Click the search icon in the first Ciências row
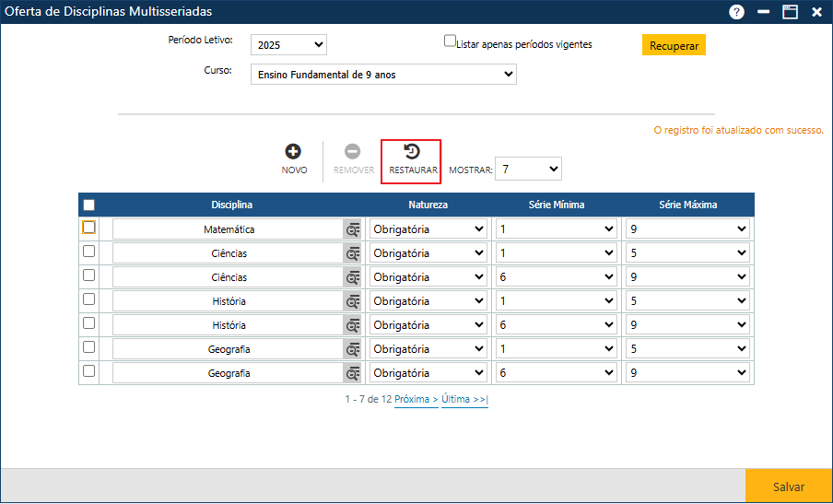833x504 pixels. point(352,253)
